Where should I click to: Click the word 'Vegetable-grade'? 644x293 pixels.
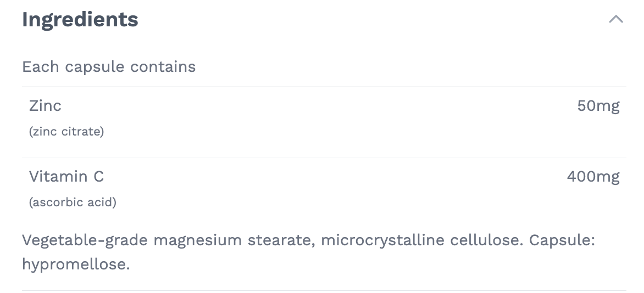(x=85, y=240)
